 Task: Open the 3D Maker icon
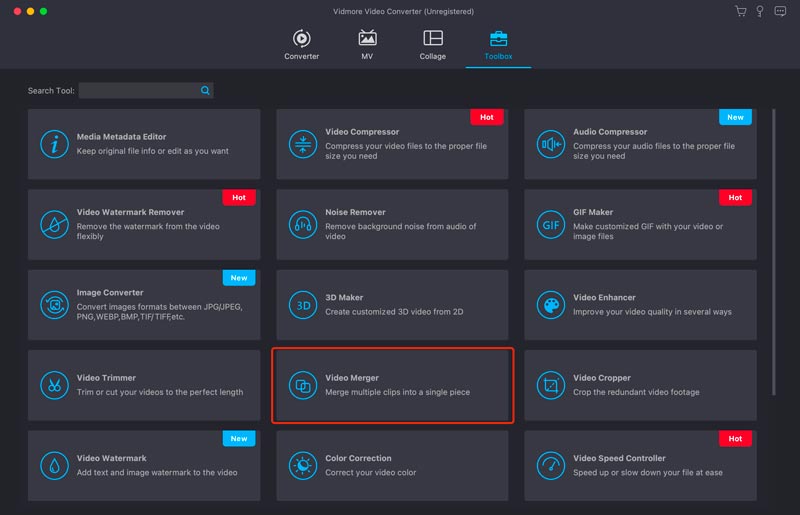302,305
